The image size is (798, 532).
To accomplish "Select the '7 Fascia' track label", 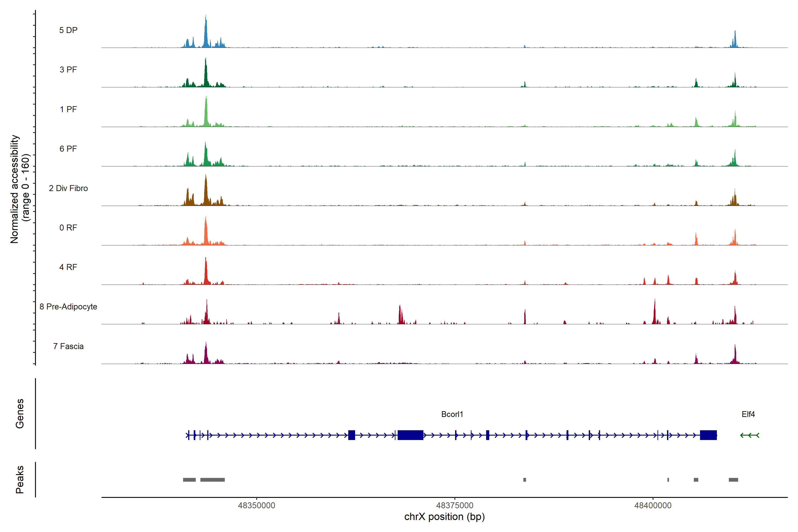I will [x=68, y=346].
